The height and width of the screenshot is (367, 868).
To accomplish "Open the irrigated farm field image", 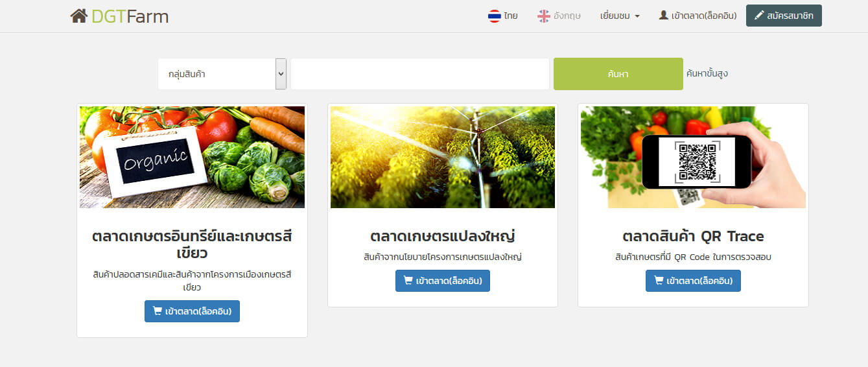I will [x=443, y=157].
